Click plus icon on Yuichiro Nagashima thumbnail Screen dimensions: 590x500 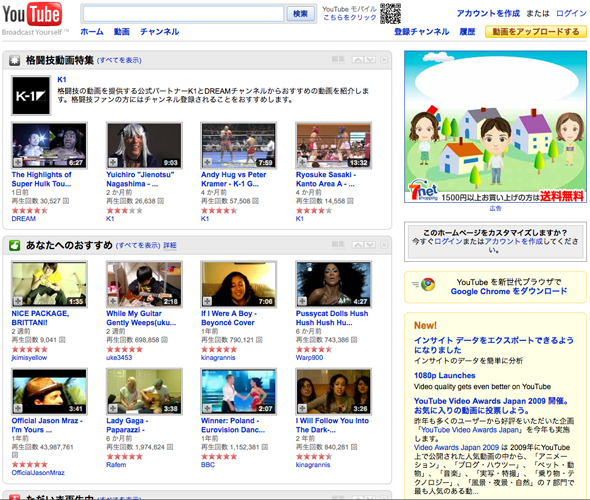pos(113,162)
